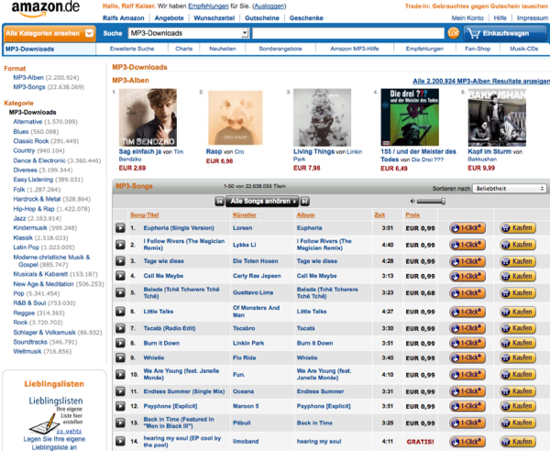Open the Sortieren nach Beliebtheit dropdown
This screenshot has height=451, width=550.
coord(509,189)
